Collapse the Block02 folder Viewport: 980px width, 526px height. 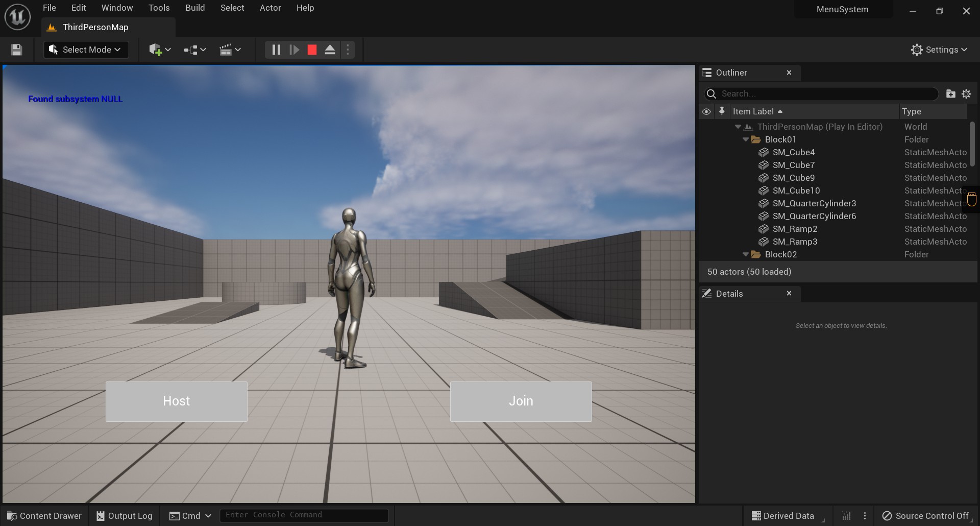point(746,254)
